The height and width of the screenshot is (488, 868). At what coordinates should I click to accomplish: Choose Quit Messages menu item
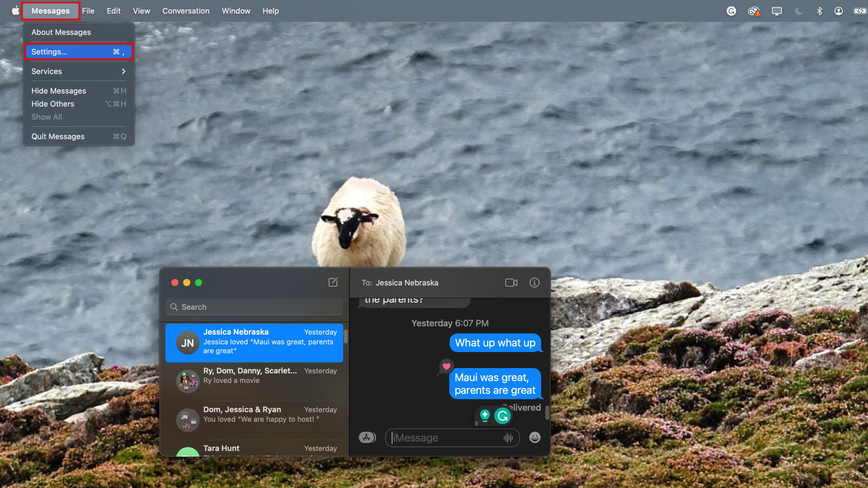tap(78, 136)
